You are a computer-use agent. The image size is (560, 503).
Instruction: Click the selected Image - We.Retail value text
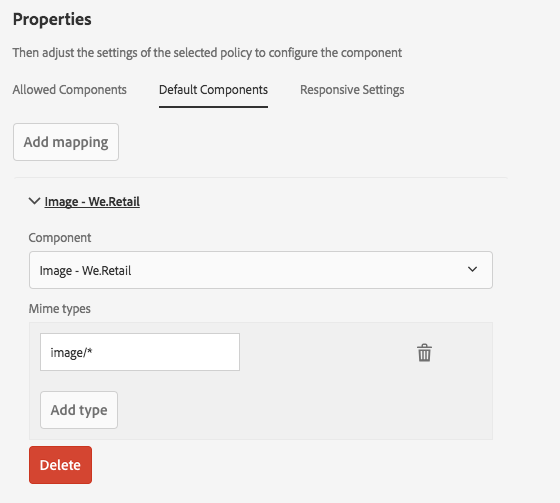(85, 271)
